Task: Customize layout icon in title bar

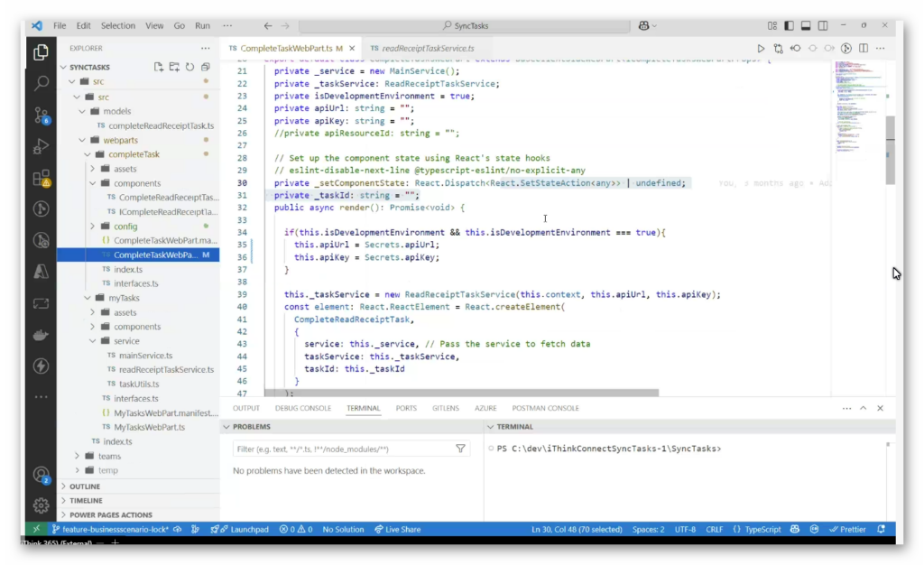Action: pos(772,26)
